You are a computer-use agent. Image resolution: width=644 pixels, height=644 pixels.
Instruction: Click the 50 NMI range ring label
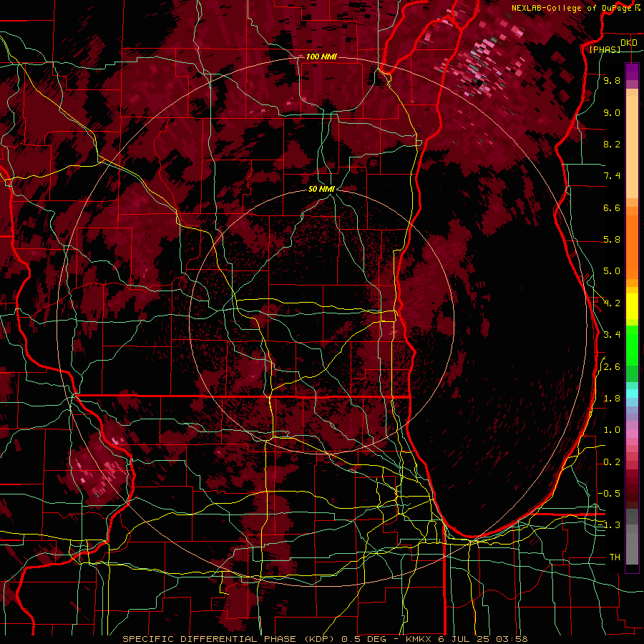coord(321,190)
